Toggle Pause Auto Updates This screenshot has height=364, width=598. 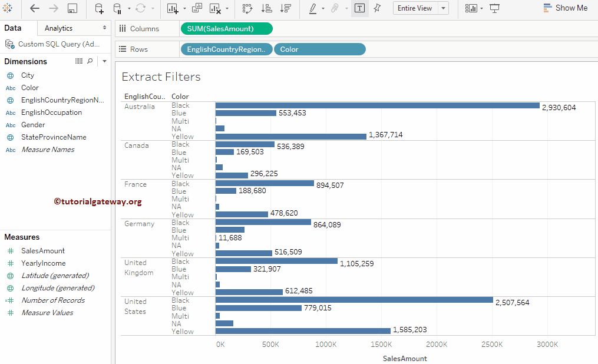tap(117, 8)
